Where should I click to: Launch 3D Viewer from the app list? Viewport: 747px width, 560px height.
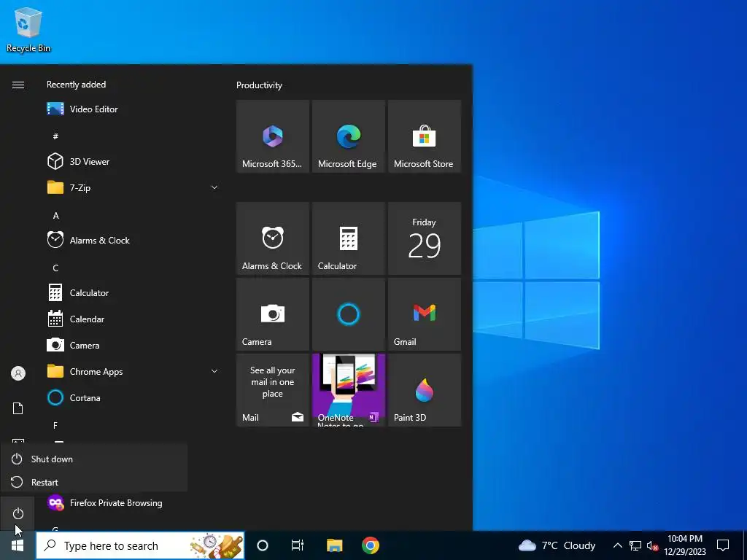pyautogui.click(x=133, y=161)
